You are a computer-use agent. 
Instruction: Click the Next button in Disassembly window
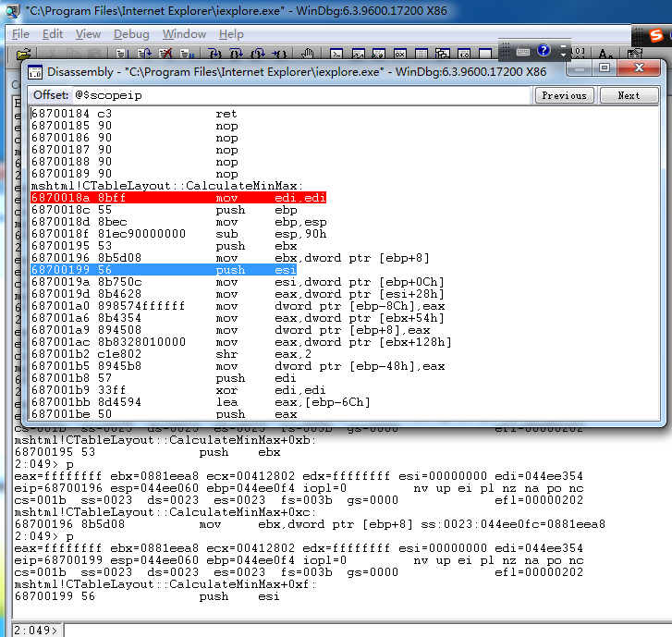click(x=629, y=95)
